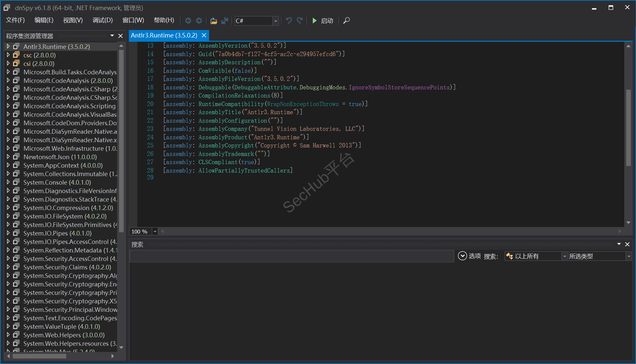The height and width of the screenshot is (364, 636).
Task: Close the search panel
Action: click(x=627, y=244)
